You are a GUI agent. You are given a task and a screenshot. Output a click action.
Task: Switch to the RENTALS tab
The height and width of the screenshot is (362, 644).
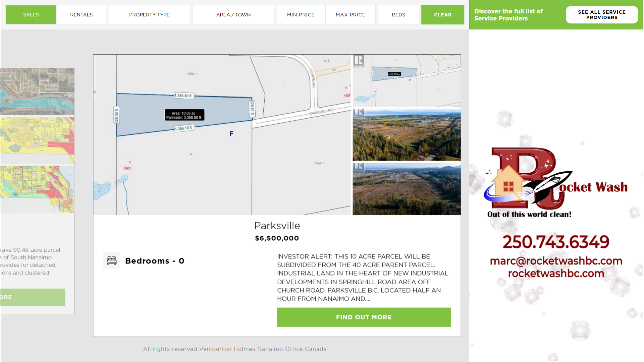(81, 15)
